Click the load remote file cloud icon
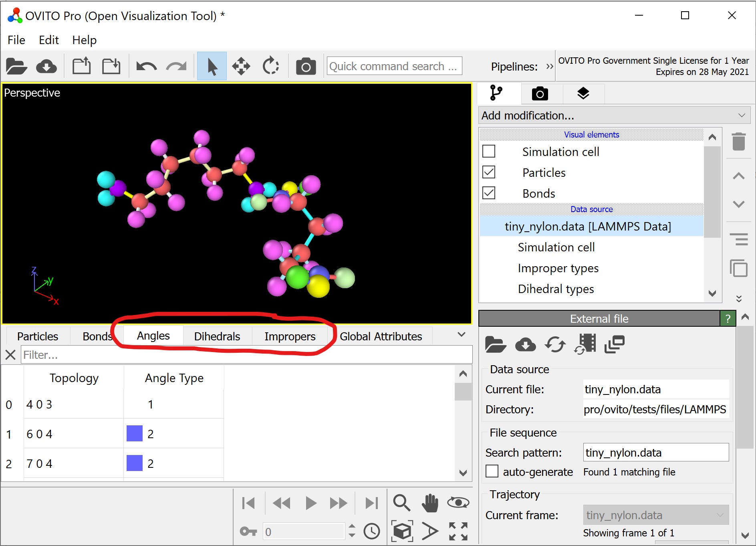This screenshot has height=546, width=756. (x=46, y=66)
